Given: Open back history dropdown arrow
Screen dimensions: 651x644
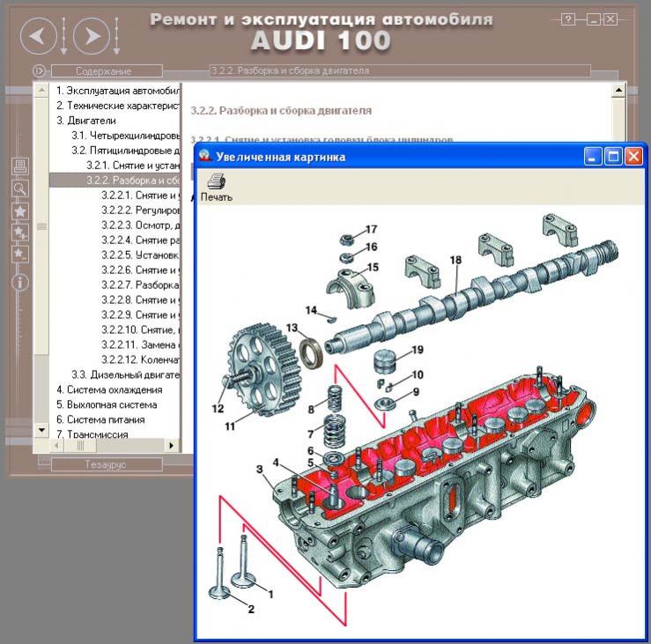Looking at the screenshot, I should point(63,36).
